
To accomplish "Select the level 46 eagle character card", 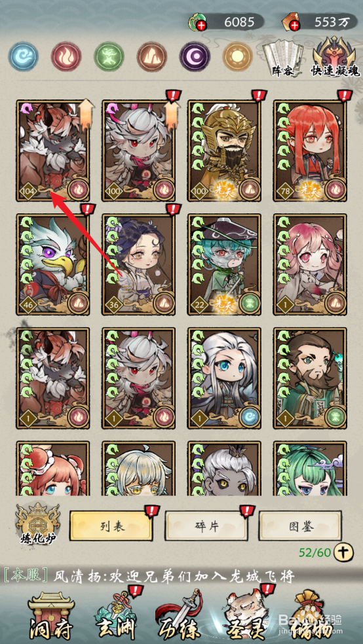I will pyautogui.click(x=53, y=265).
